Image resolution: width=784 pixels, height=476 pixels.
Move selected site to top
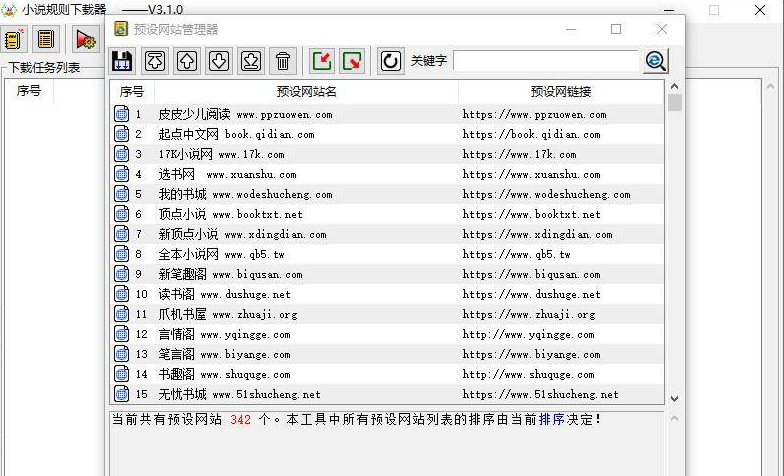coord(154,61)
